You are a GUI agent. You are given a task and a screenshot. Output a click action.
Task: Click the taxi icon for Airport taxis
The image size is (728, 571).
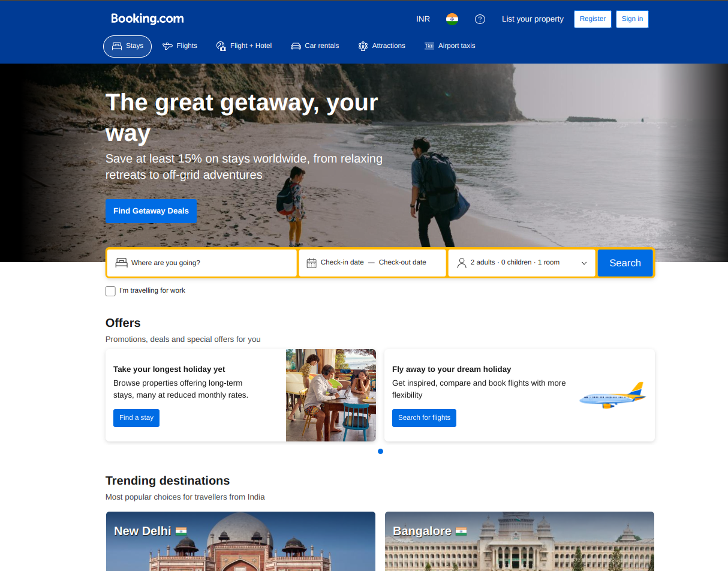[x=429, y=46]
